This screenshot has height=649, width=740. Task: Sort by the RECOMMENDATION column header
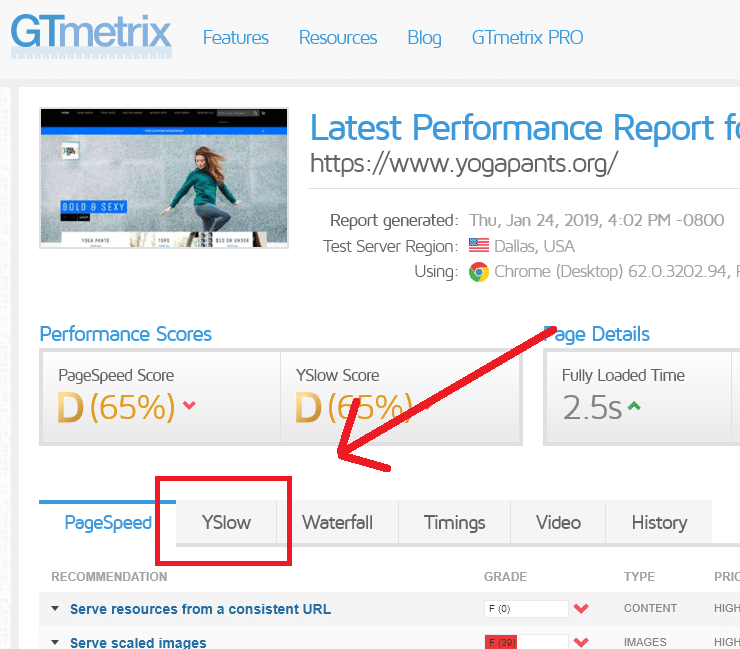(x=109, y=577)
